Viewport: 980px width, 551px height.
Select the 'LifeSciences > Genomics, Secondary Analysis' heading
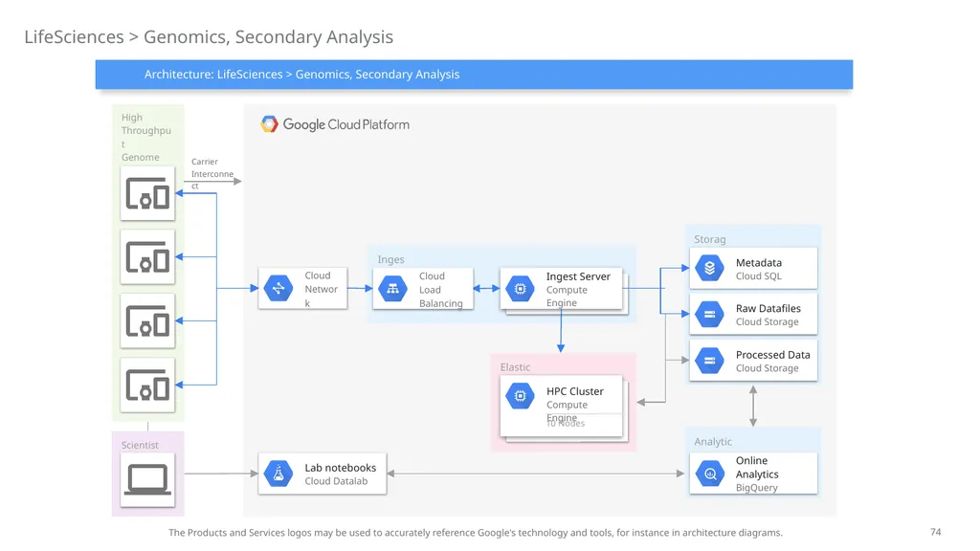point(209,37)
